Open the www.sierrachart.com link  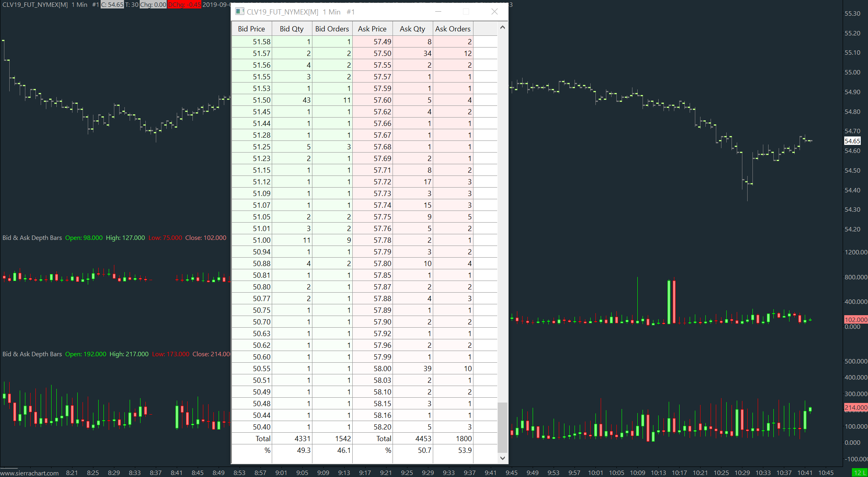pyautogui.click(x=30, y=473)
